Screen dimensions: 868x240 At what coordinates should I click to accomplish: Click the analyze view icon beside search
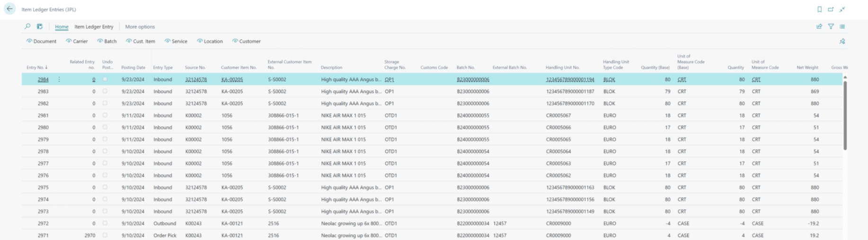coord(40,26)
